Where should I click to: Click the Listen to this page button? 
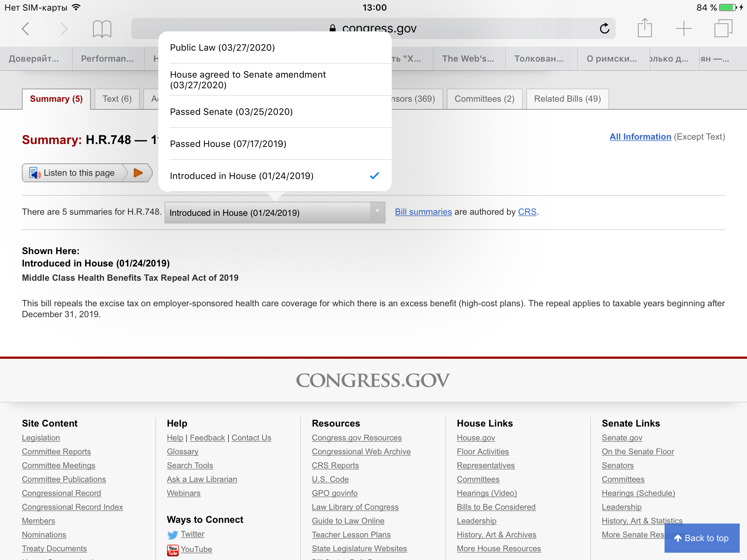coord(87,173)
